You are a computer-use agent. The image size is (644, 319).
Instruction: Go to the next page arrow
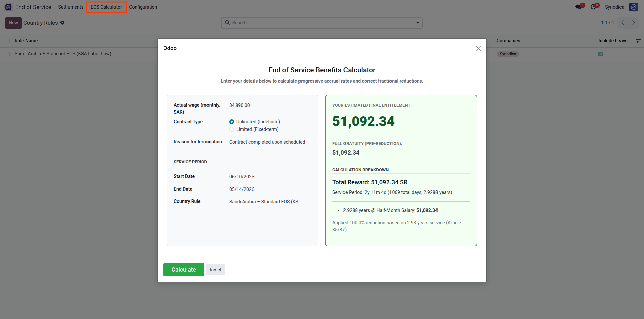[634, 23]
